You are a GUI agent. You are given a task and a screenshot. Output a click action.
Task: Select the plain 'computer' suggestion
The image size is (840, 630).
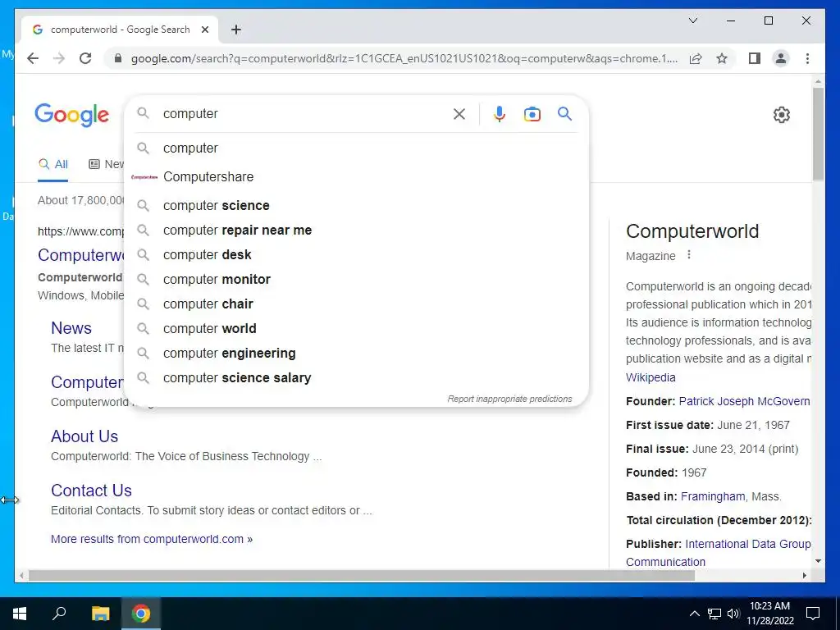coord(356,148)
